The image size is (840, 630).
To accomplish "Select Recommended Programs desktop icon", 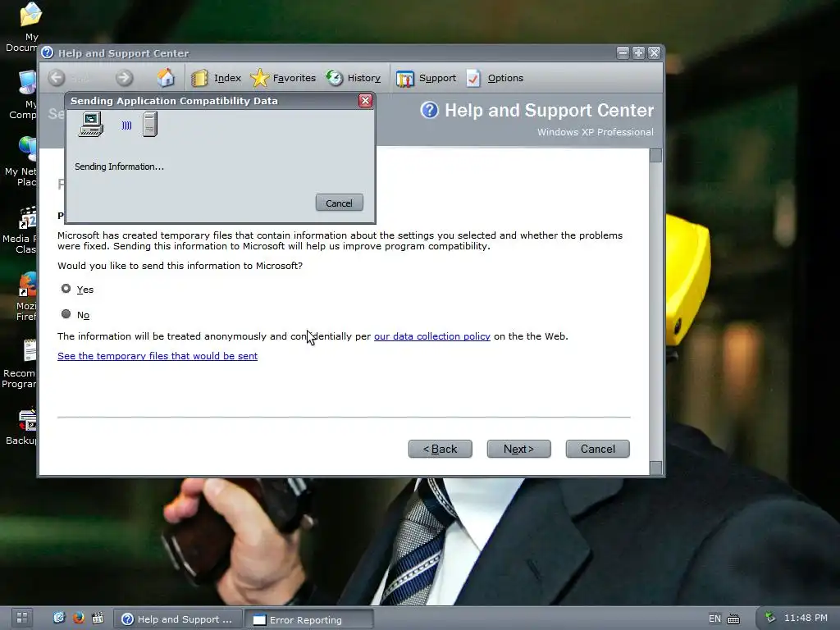I will click(x=22, y=364).
